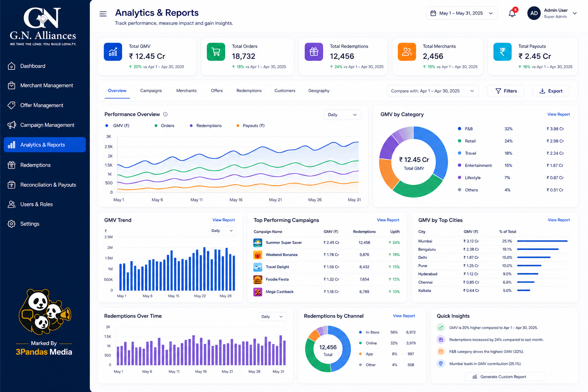Click the Dashboard home icon in sidebar
Image resolution: width=588 pixels, height=392 pixels.
11,66
